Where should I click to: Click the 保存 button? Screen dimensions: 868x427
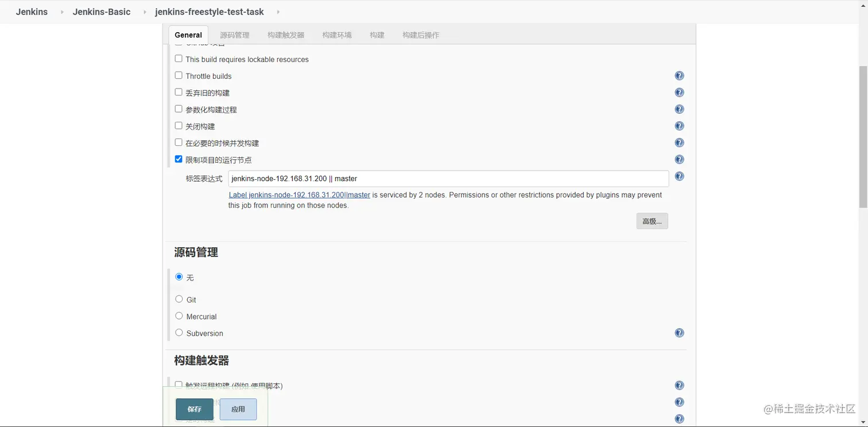pyautogui.click(x=195, y=409)
